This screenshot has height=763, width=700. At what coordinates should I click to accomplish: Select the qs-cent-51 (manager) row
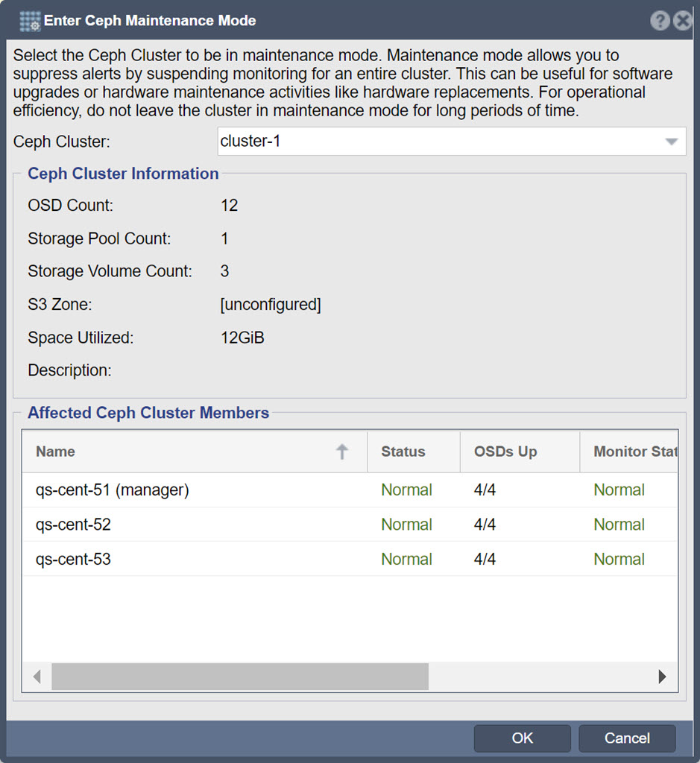click(350, 490)
